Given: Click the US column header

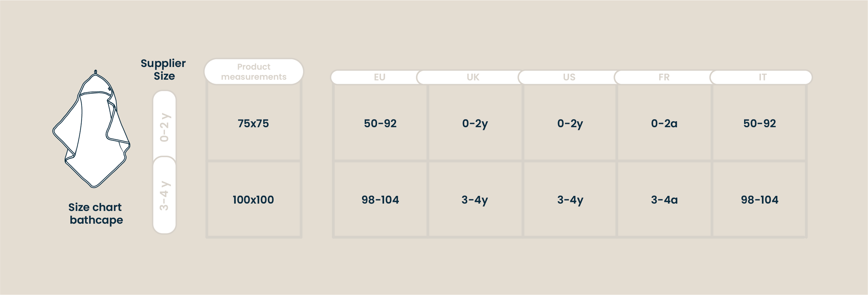Looking at the screenshot, I should 569,77.
